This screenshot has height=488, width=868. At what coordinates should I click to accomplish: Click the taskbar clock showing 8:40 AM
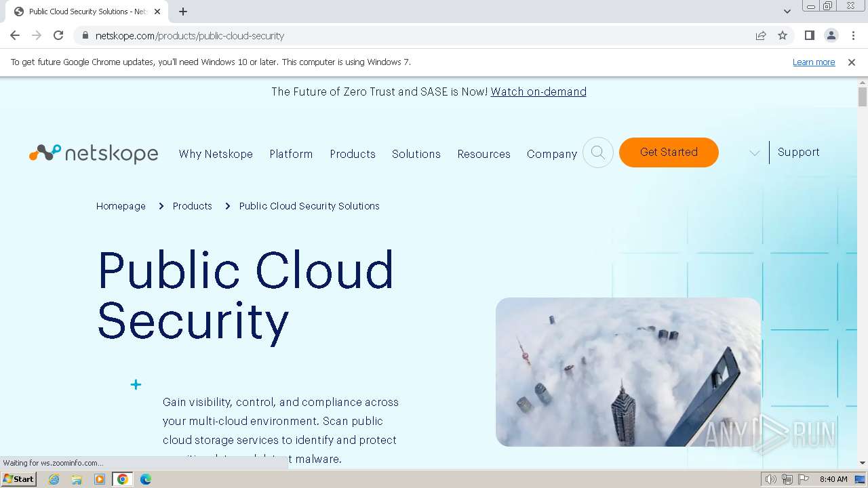833,479
